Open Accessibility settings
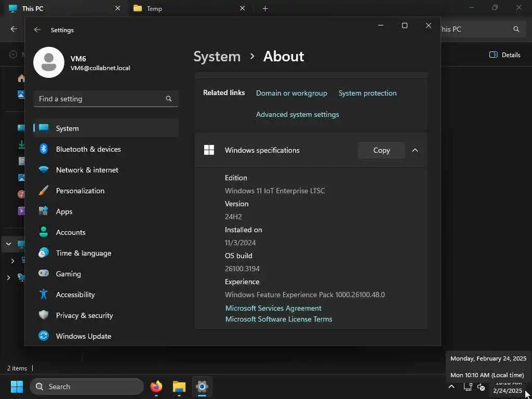532x399 pixels. pos(106,294)
